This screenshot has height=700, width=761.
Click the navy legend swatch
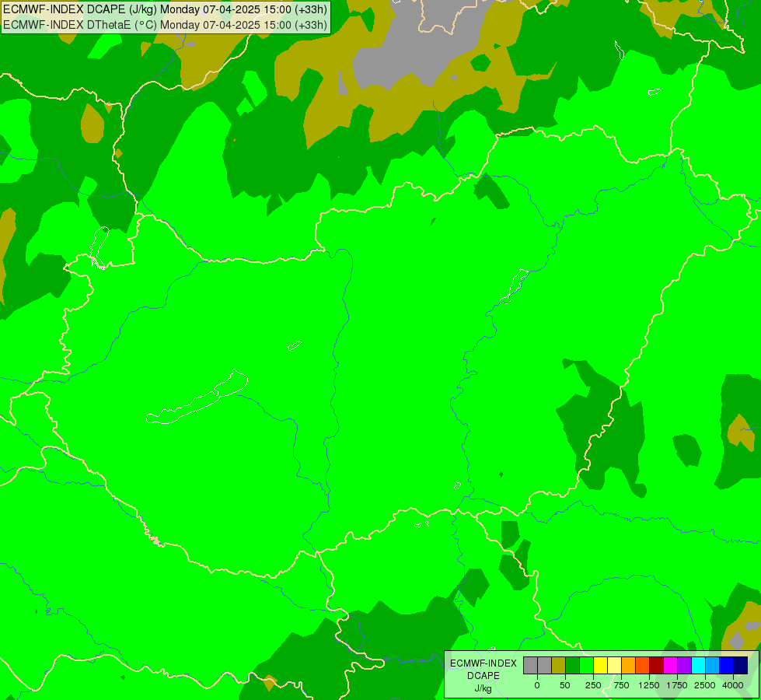(x=741, y=665)
